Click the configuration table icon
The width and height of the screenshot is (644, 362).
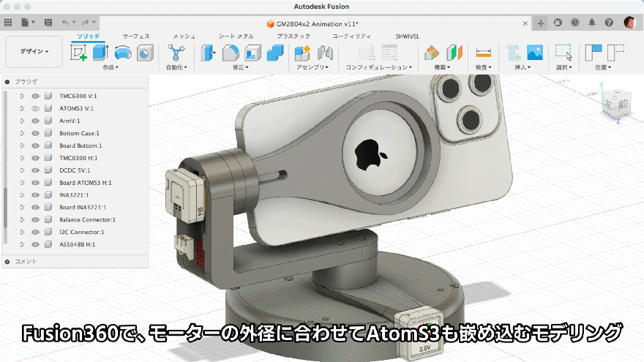(389, 53)
